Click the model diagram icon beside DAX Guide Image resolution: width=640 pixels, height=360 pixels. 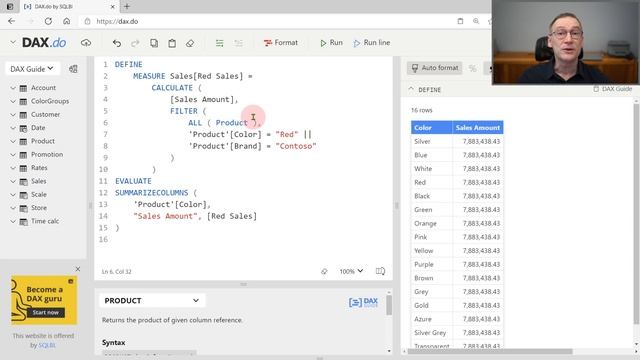(73, 69)
